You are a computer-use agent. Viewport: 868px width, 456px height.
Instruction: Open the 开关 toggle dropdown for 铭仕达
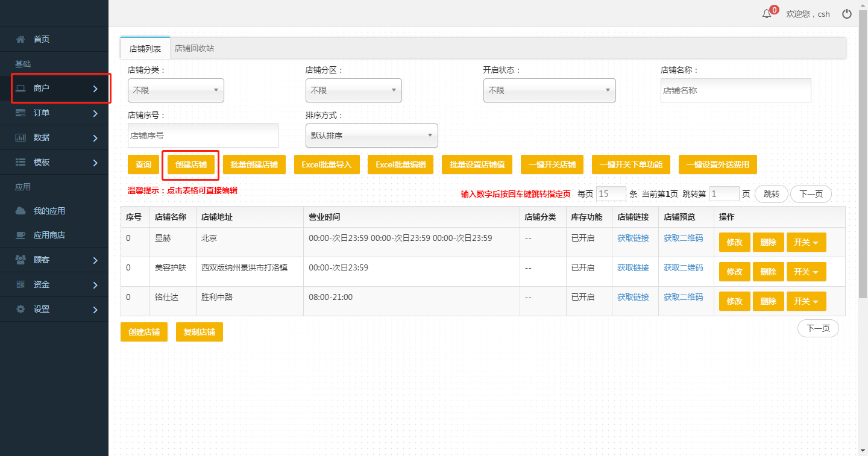point(806,301)
